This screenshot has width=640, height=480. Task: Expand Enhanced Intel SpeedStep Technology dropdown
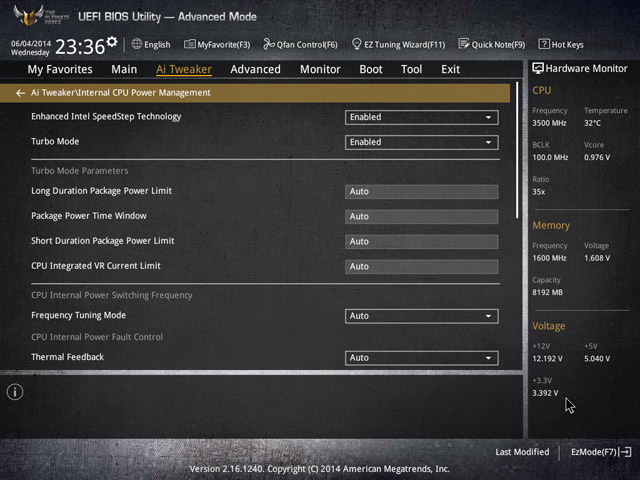422,117
